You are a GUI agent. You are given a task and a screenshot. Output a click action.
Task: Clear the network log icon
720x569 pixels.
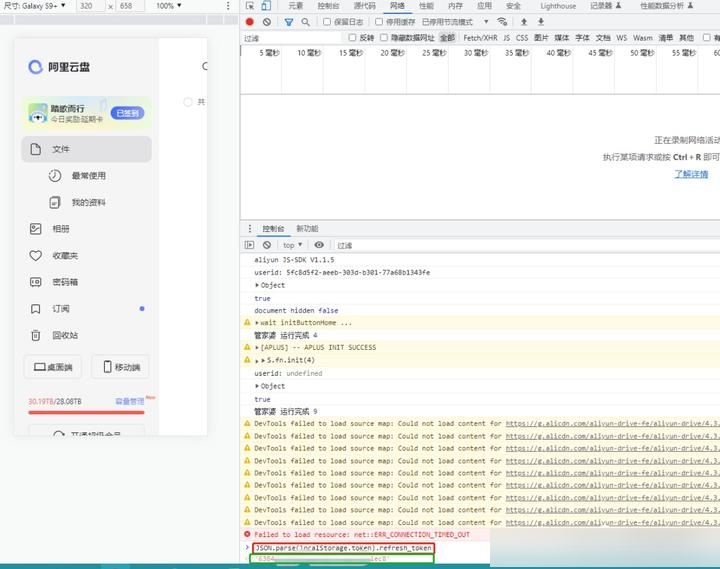click(x=267, y=22)
